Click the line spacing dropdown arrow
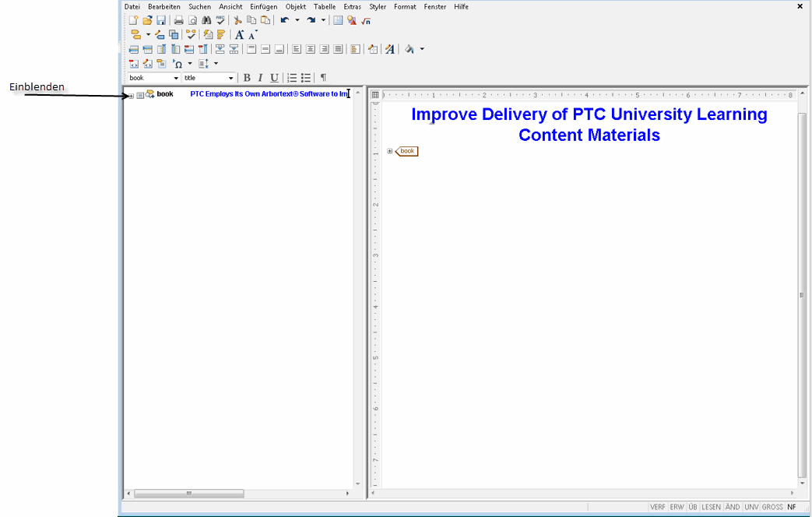Screen dimensions: 812x517 (216, 64)
